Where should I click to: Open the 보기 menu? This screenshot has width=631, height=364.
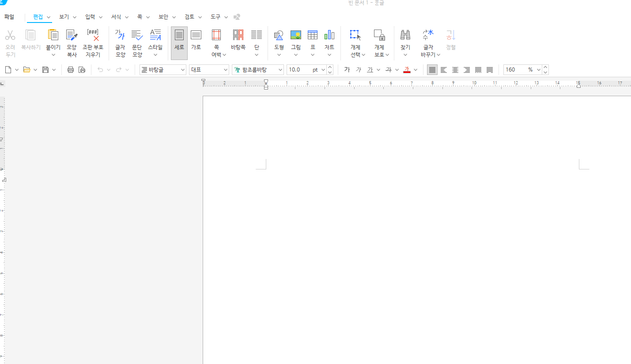64,17
